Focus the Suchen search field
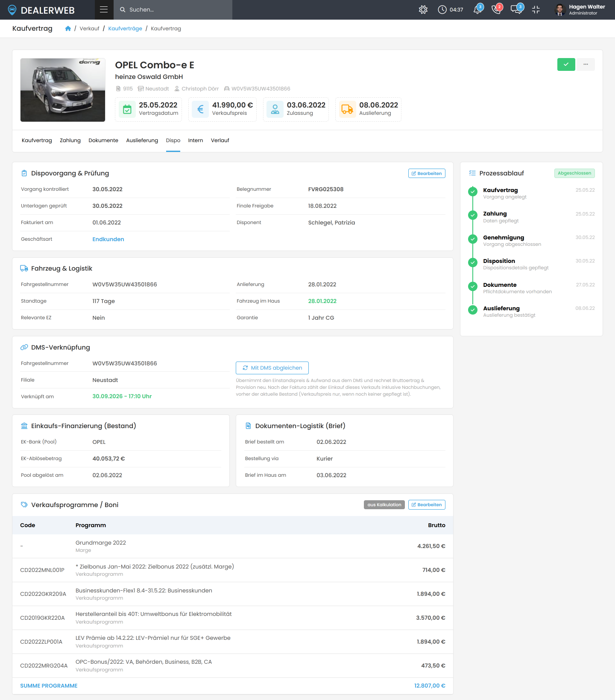 click(x=173, y=9)
